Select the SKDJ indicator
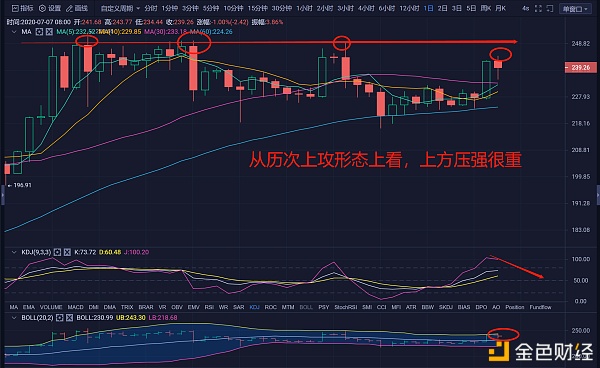Screen dimensions: 600x368 [x=446, y=307]
